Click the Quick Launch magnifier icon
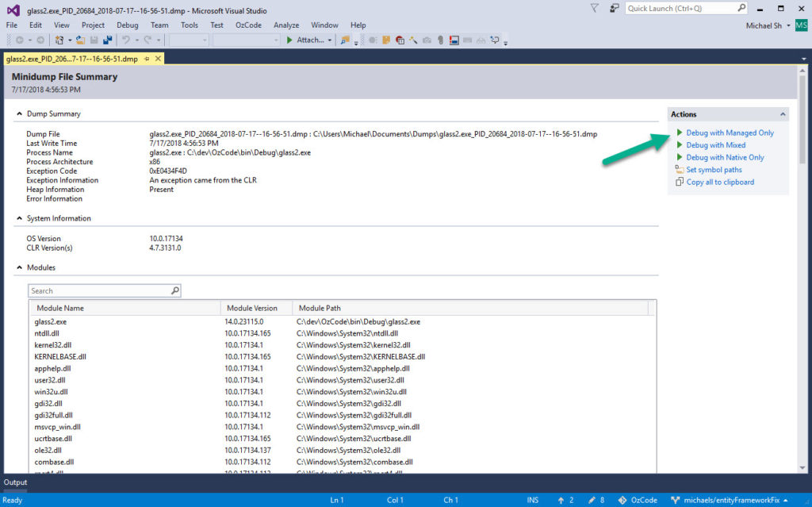Image resolution: width=812 pixels, height=507 pixels. 741,8
